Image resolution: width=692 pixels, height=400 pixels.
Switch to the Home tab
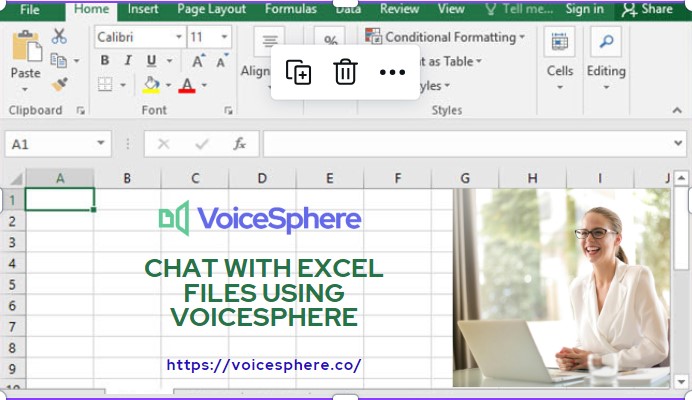pyautogui.click(x=91, y=10)
